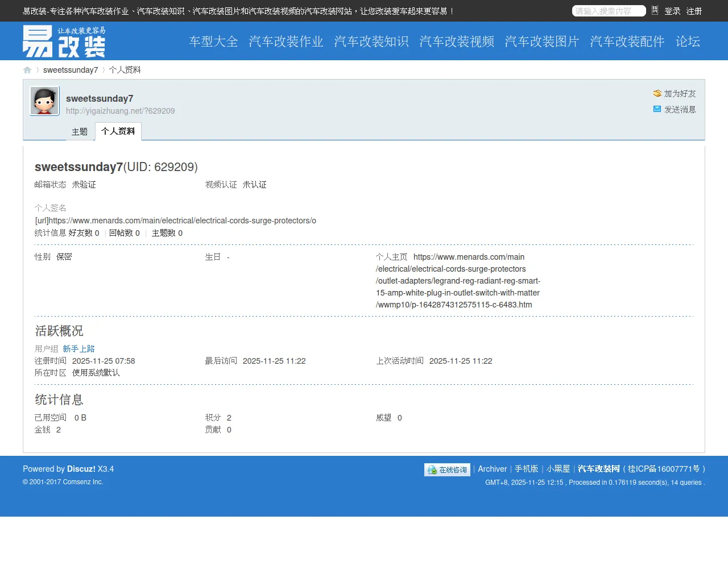The width and height of the screenshot is (728, 582).
Task: Click the home icon in breadcrumb
Action: [27, 70]
